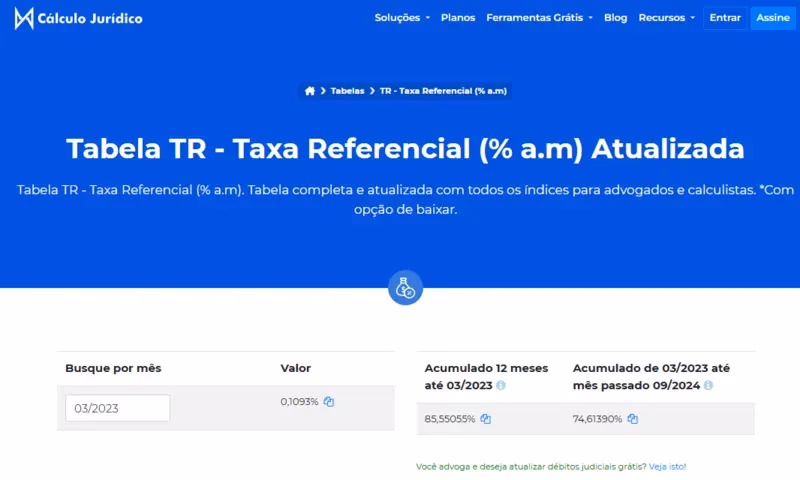Navigate to the Blog
This screenshot has width=800, height=480.
coord(616,18)
